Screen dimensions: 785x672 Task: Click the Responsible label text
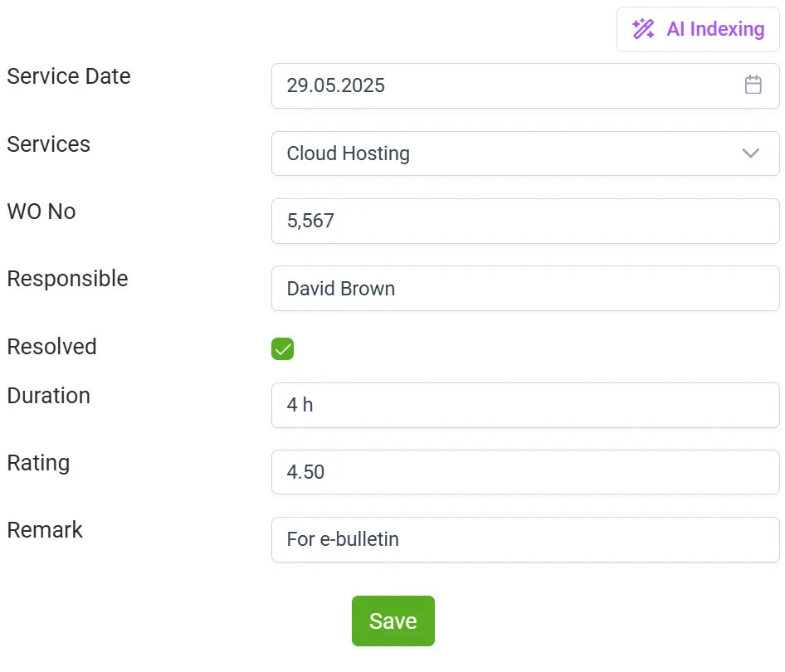[67, 279]
